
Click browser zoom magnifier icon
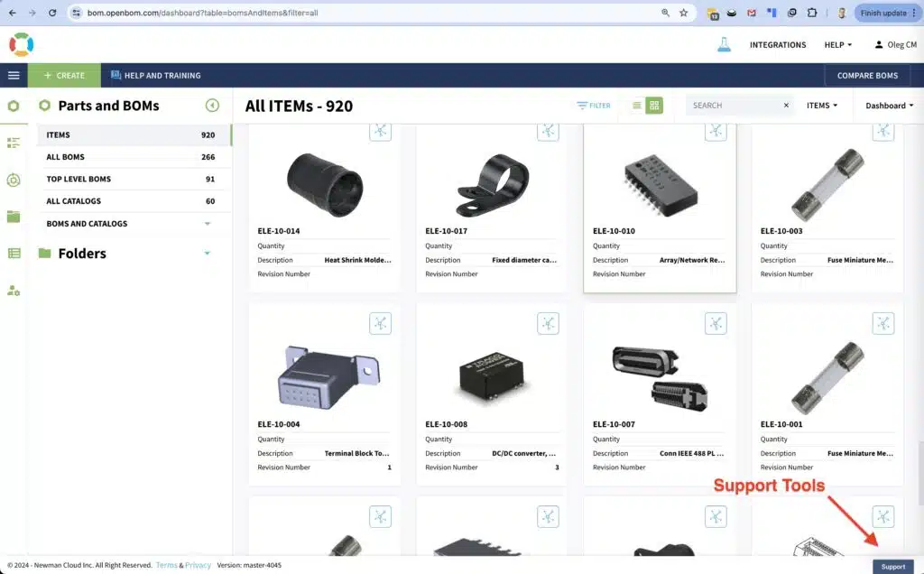click(665, 13)
